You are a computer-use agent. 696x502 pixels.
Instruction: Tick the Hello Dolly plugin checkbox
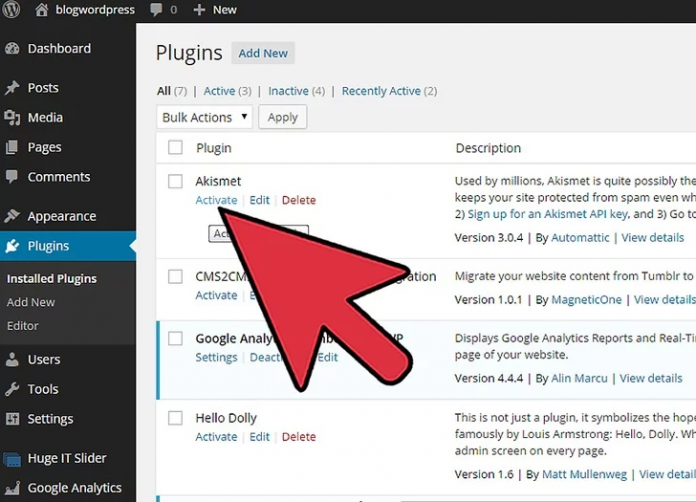click(175, 418)
